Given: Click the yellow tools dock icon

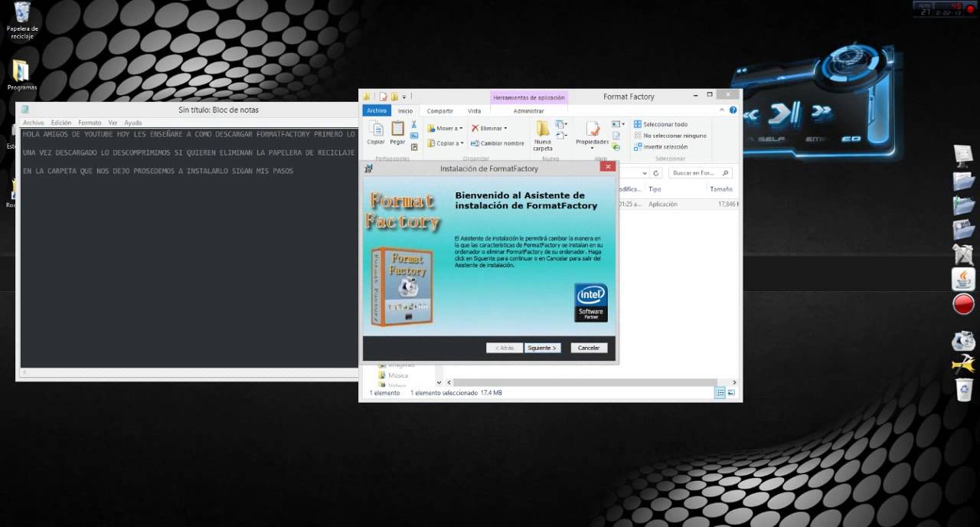Looking at the screenshot, I should tap(963, 365).
